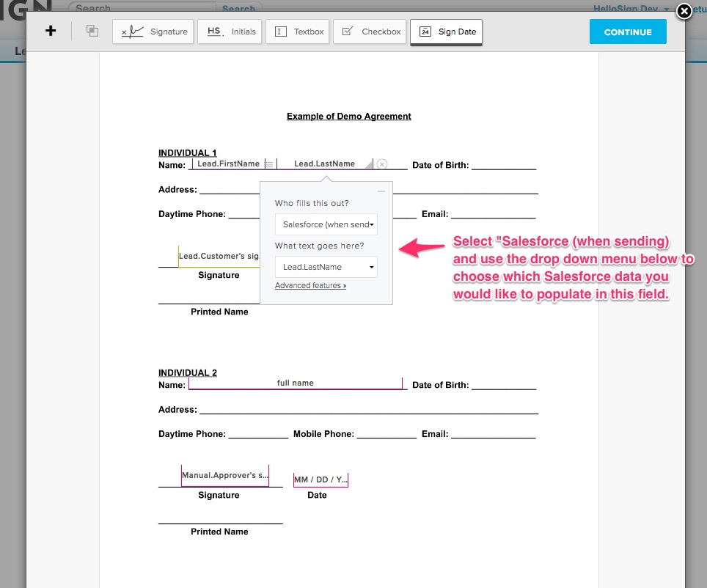Select the Sign Date field tool

[x=447, y=32]
